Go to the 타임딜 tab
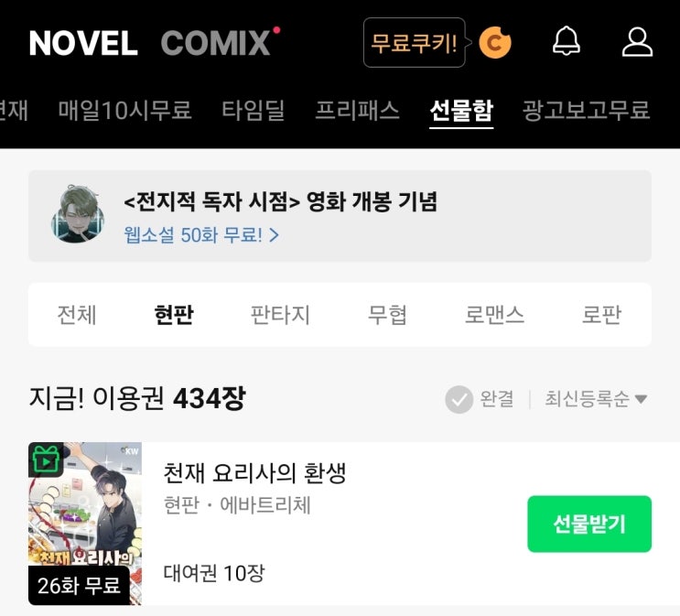680x616 pixels. coord(254,110)
